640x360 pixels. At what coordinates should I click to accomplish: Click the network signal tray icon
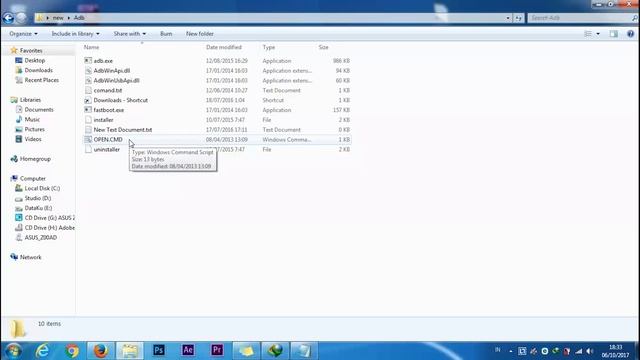point(579,351)
